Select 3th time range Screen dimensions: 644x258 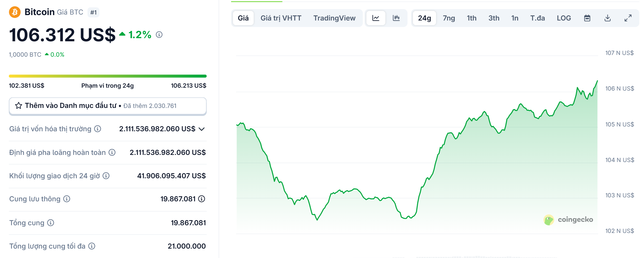click(494, 18)
